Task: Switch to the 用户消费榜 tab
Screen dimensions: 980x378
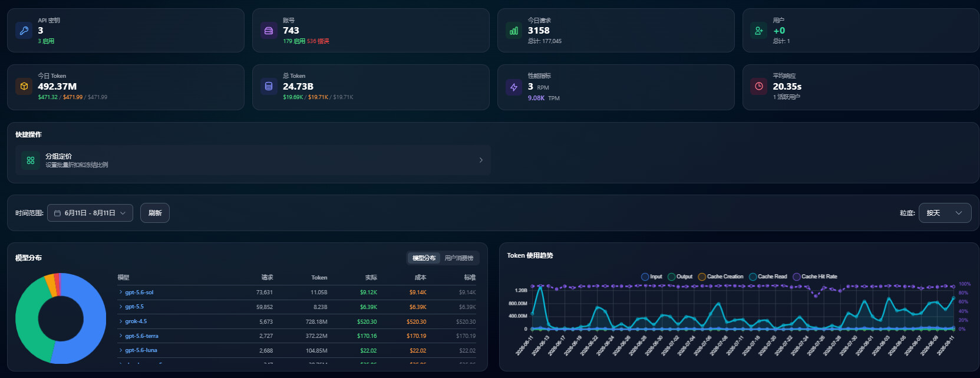Action: [459, 258]
